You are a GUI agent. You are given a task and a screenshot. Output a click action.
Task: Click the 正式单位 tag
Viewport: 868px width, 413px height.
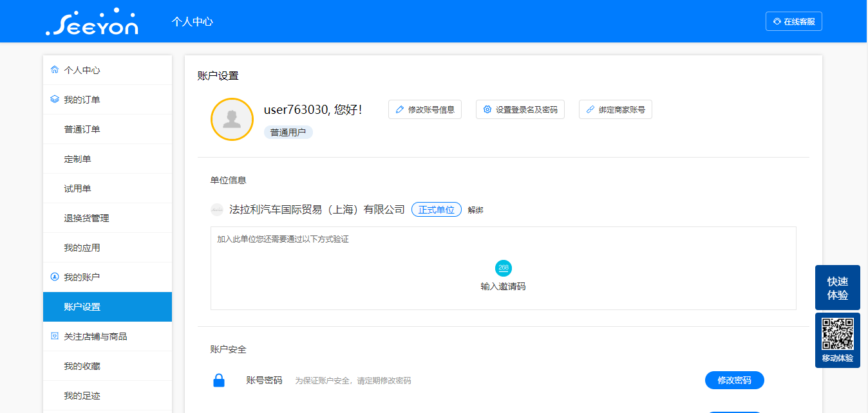tap(437, 210)
